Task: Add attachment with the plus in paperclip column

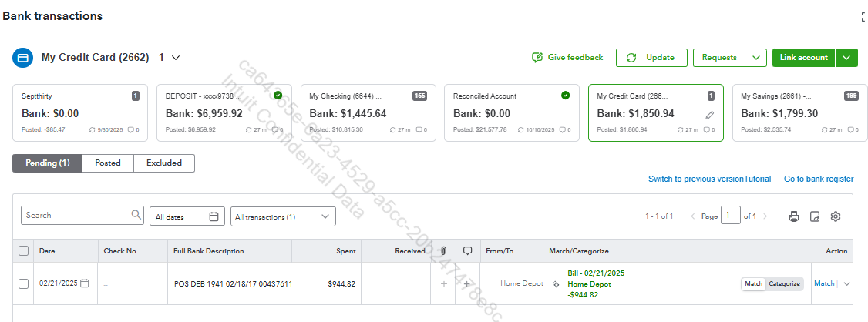Action: (x=443, y=284)
